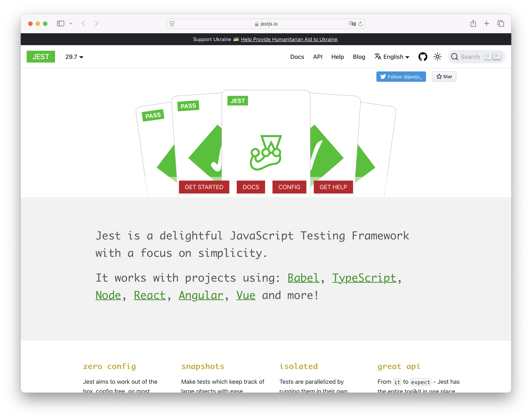Follow the React link
The height and width of the screenshot is (420, 532).
click(150, 295)
